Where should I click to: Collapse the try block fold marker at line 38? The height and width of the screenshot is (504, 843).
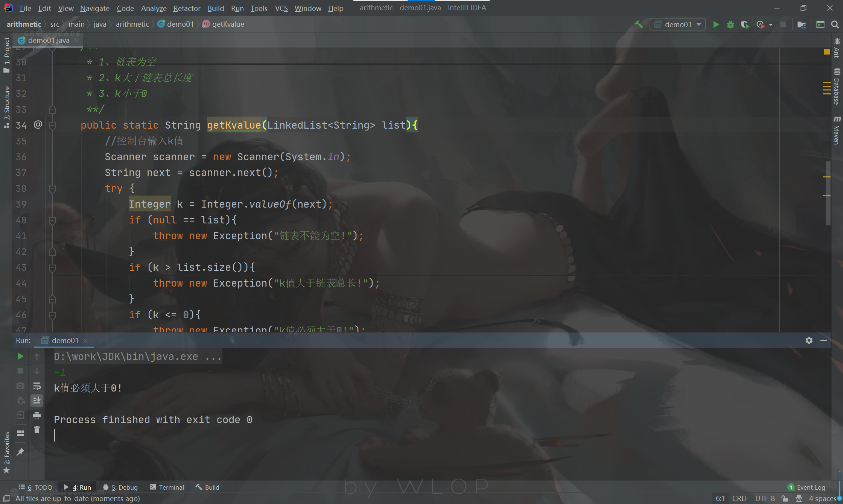click(53, 188)
